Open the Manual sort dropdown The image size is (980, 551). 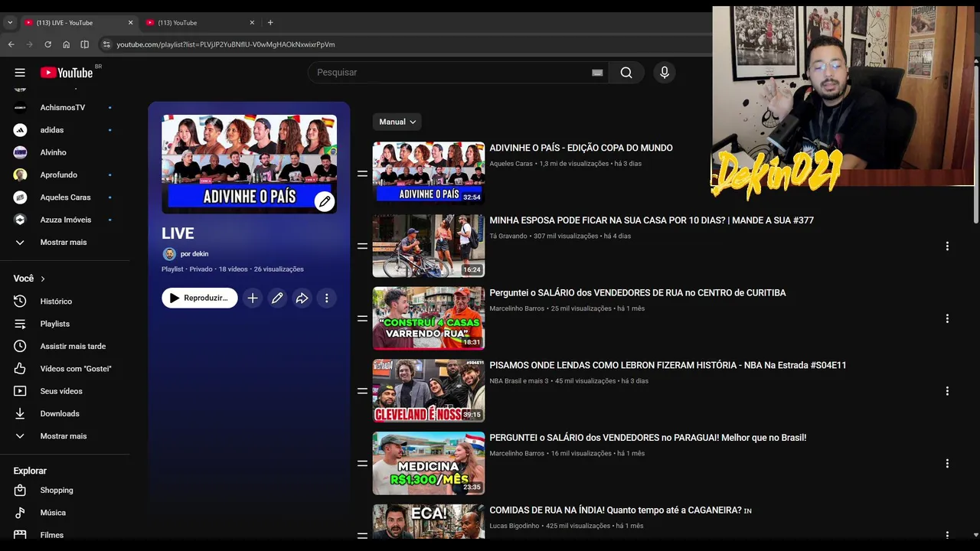click(397, 122)
